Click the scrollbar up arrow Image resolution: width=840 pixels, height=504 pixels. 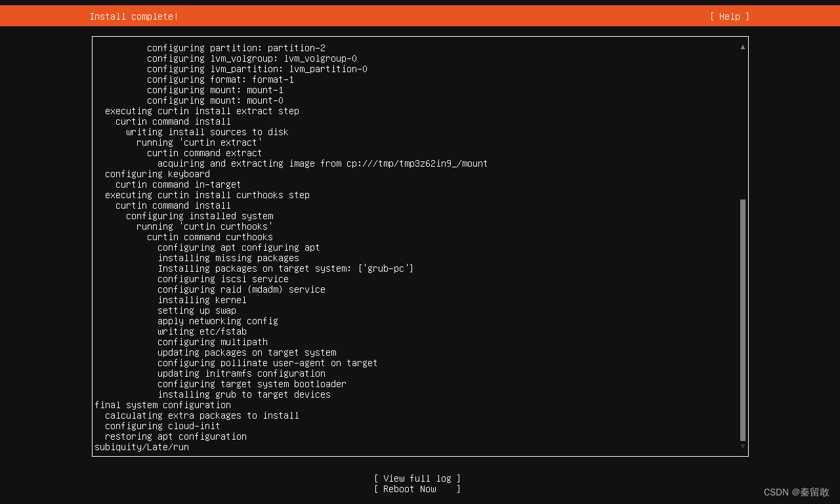click(x=743, y=47)
